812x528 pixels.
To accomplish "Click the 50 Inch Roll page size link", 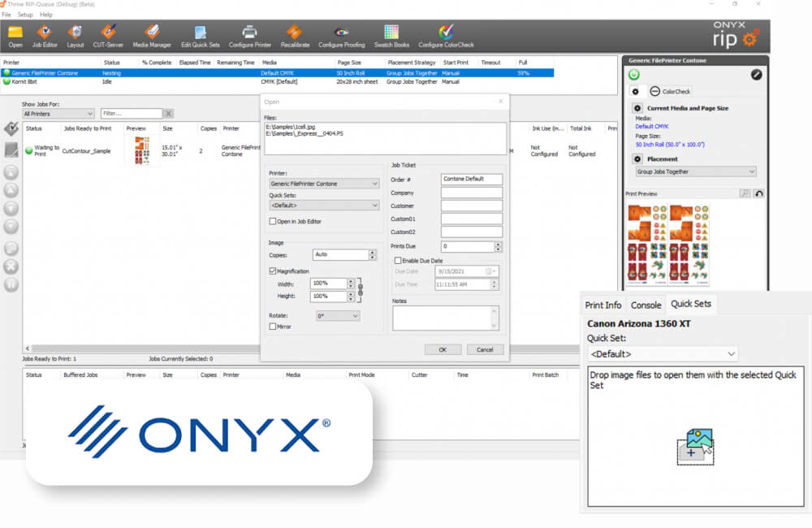I will point(670,145).
